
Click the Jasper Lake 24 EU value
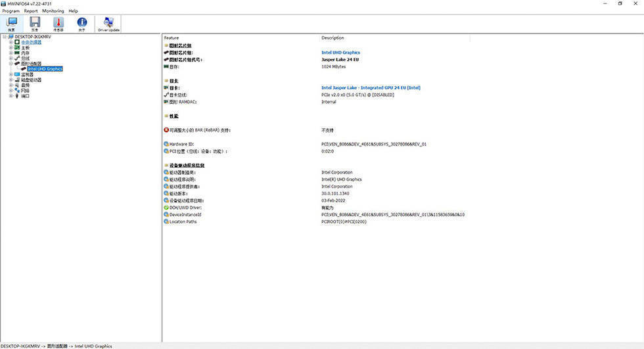coord(340,60)
